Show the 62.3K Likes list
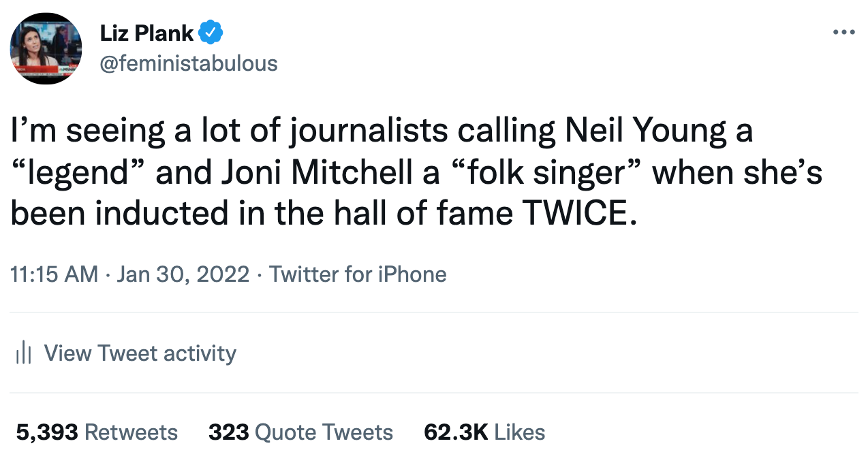The image size is (868, 467). [x=484, y=432]
